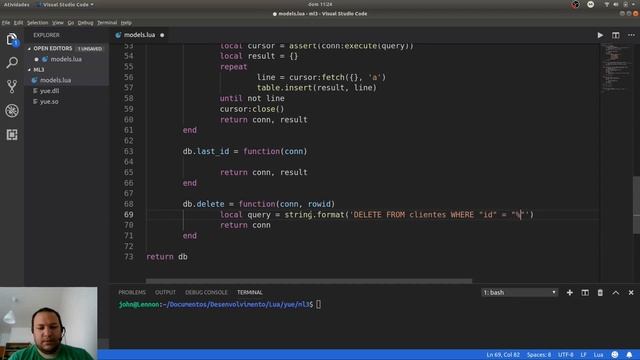Switch to the TERMINAL panel tab

(x=250, y=293)
